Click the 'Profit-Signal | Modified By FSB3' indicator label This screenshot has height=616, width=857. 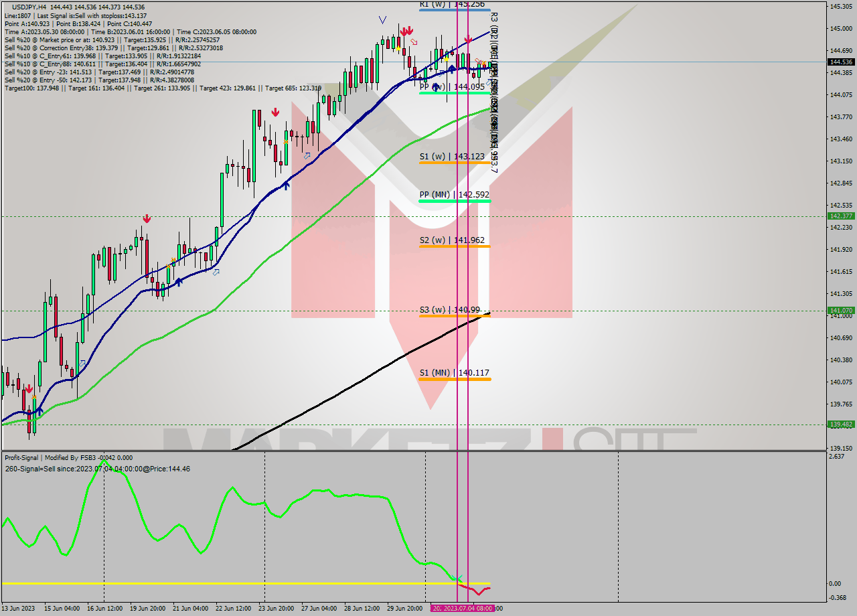[68, 458]
